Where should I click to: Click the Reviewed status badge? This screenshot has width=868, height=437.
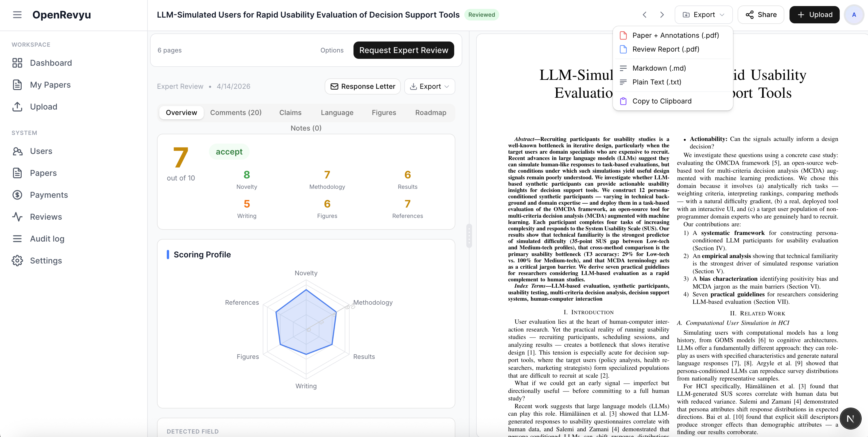point(482,15)
